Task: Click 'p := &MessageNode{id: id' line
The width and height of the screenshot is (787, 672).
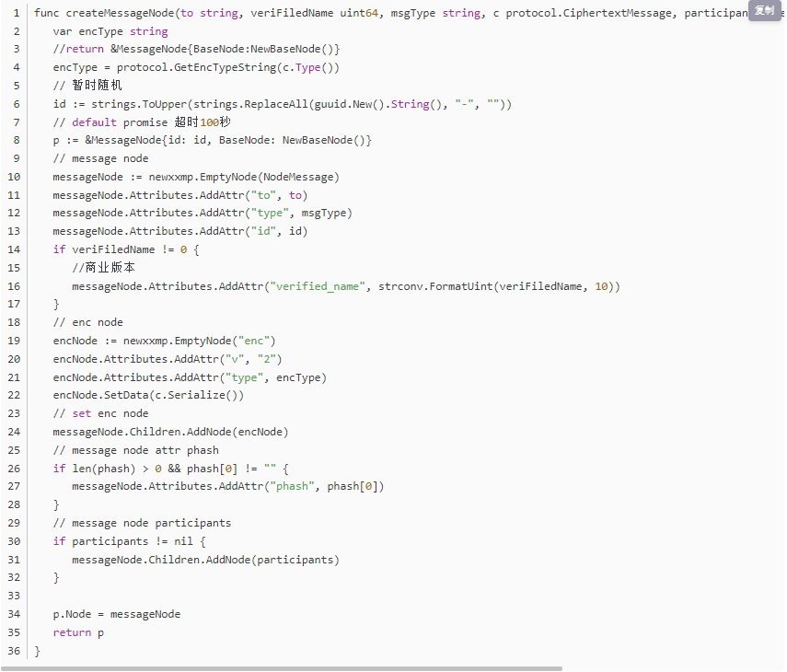Action: [213, 140]
